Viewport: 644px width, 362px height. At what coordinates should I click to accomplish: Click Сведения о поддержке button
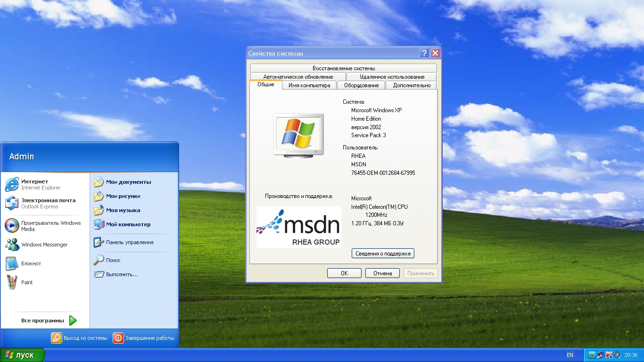(x=383, y=254)
